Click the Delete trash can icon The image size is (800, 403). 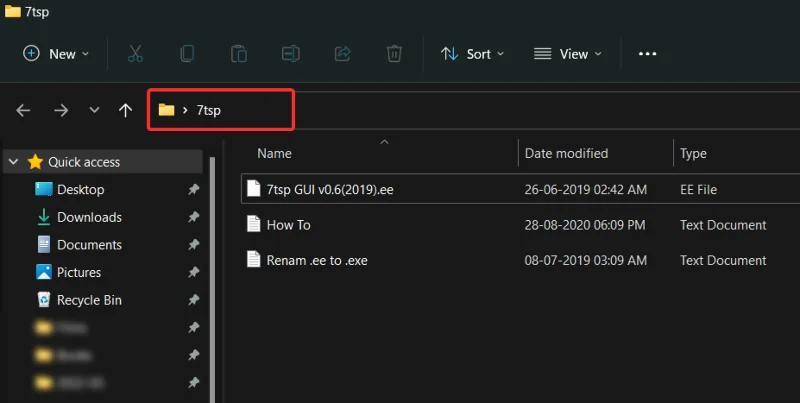tap(394, 54)
